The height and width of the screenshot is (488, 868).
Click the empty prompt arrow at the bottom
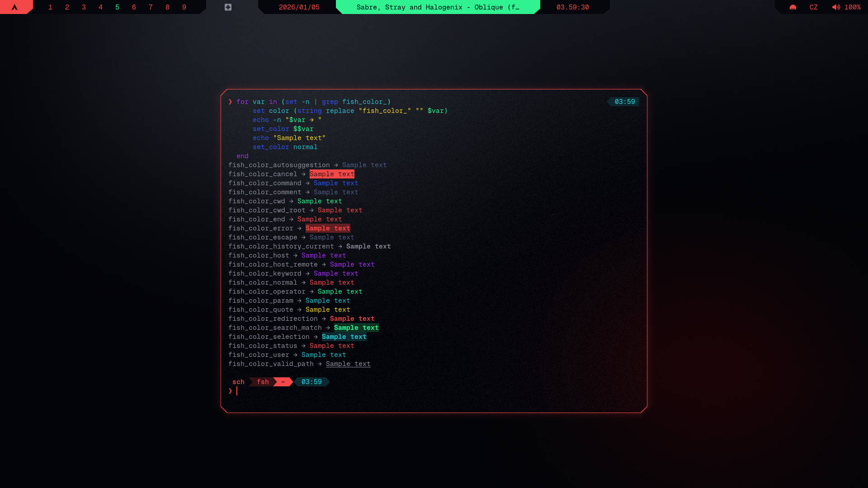pyautogui.click(x=230, y=391)
